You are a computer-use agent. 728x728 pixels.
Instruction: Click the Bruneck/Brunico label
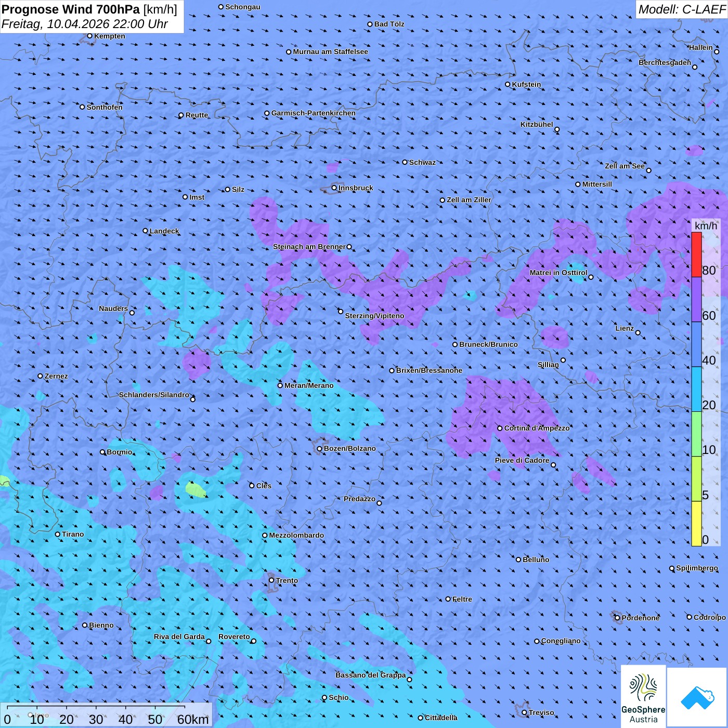click(488, 344)
